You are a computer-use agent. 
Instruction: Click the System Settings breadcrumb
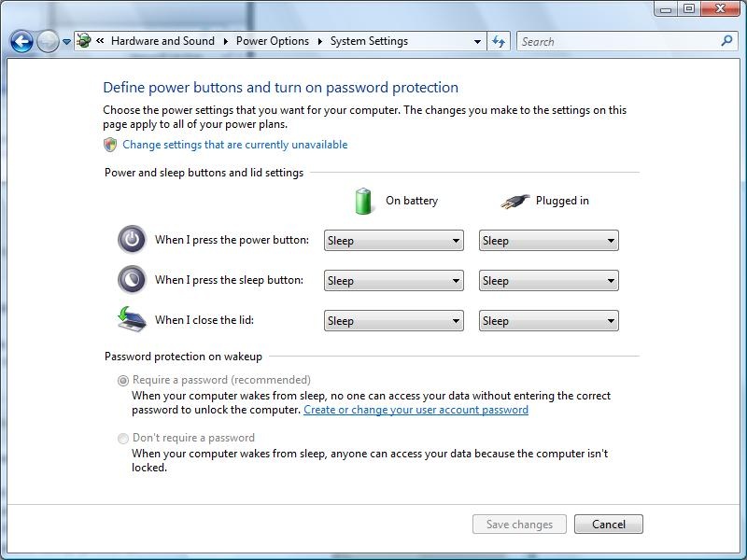tap(369, 41)
